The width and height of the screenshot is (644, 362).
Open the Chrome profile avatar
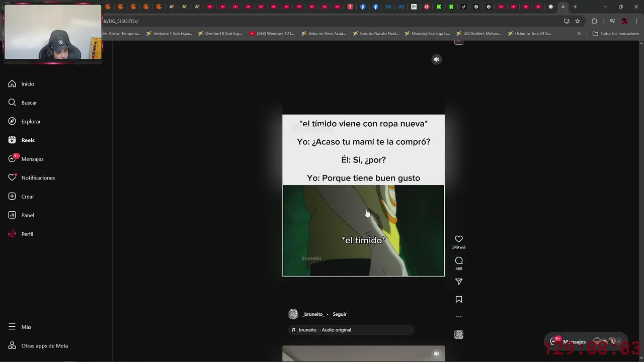tap(624, 21)
